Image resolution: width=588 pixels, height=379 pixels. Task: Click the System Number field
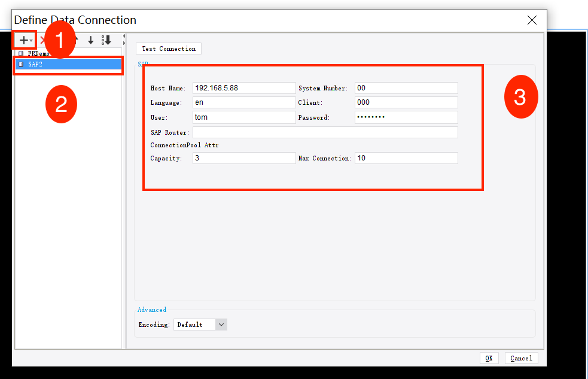(406, 88)
